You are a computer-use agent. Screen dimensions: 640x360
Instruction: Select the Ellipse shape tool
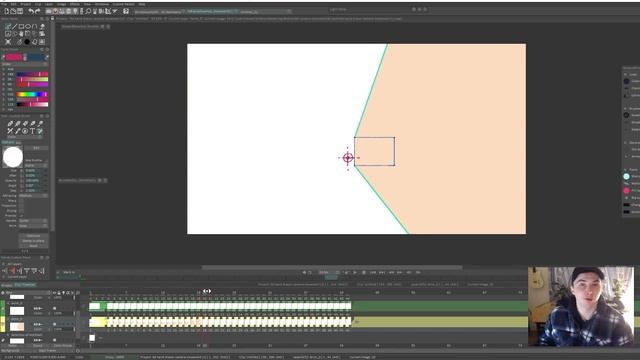click(28, 27)
